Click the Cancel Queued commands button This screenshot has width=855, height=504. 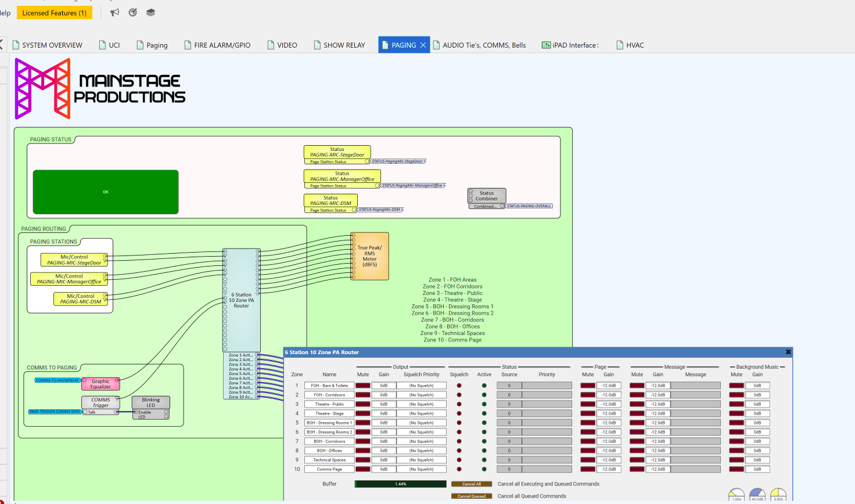pyautogui.click(x=472, y=496)
